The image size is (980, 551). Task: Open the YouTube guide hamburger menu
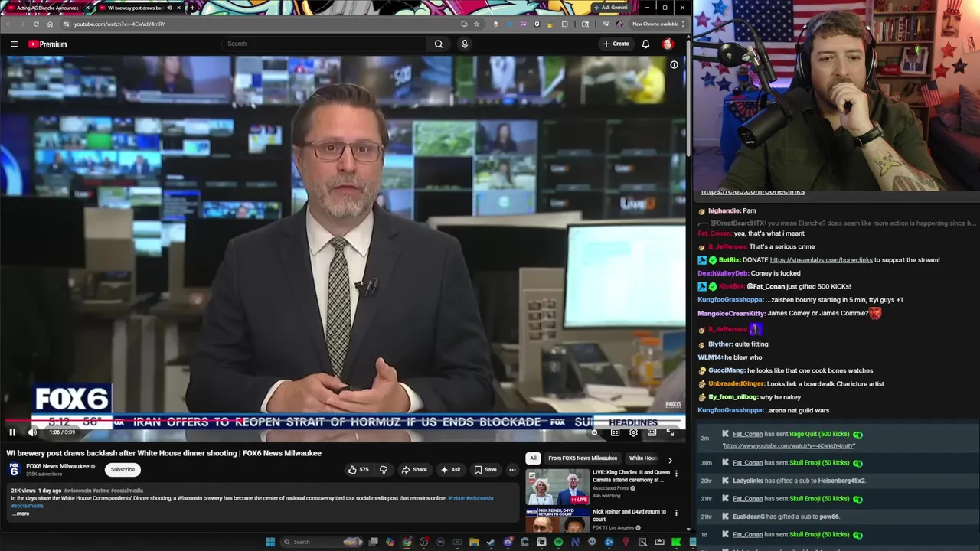coord(14,44)
